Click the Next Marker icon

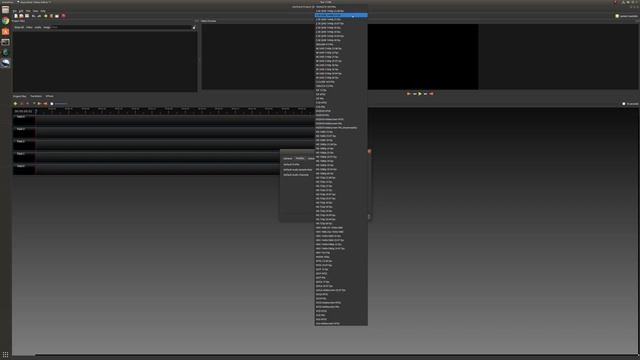click(45, 104)
